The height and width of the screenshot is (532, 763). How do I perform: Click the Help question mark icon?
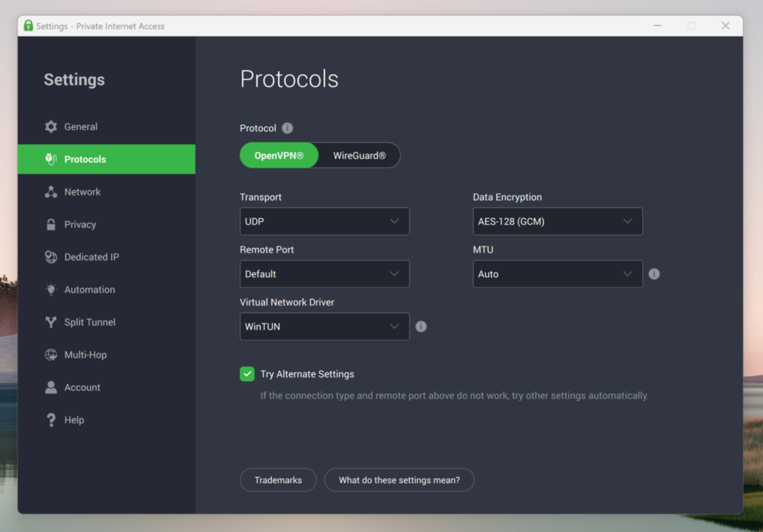[x=51, y=420]
